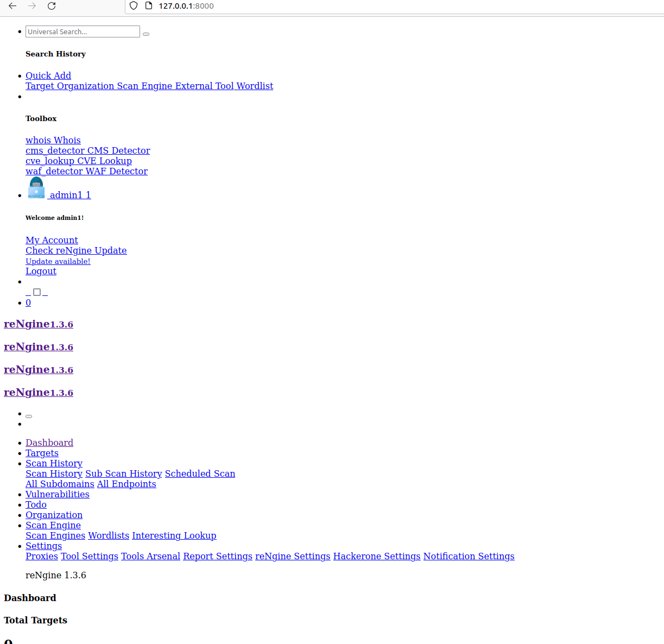Open the Targets menu item
664x644 pixels.
pyautogui.click(x=42, y=453)
